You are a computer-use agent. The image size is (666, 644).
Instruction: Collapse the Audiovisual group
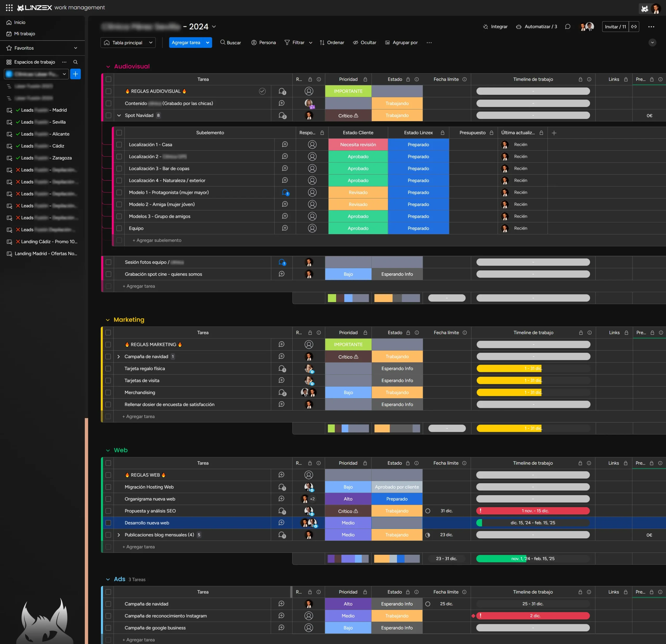108,67
